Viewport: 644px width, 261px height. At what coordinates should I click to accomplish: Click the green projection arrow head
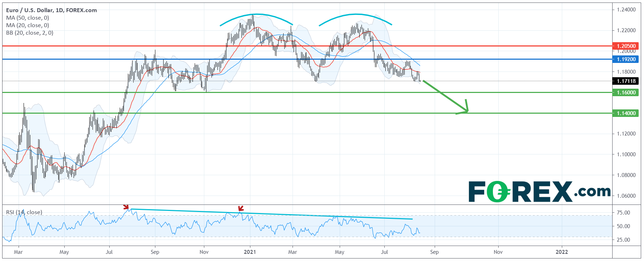[464, 109]
